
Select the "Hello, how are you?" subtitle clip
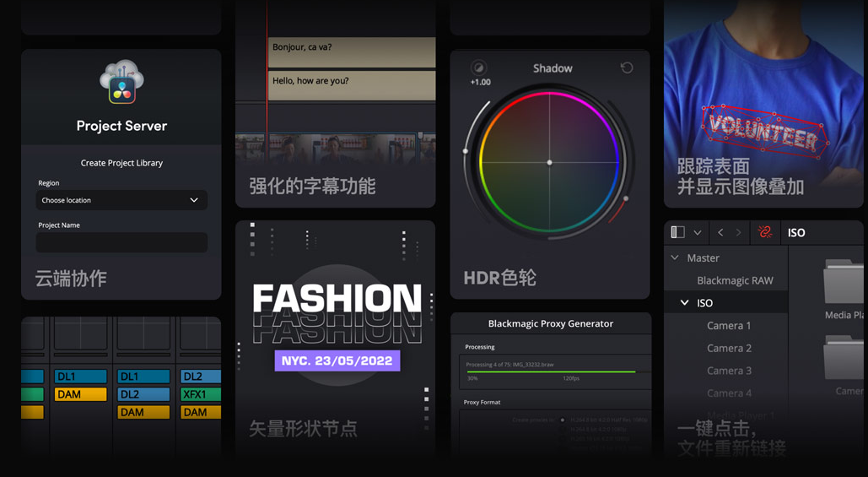[x=351, y=85]
